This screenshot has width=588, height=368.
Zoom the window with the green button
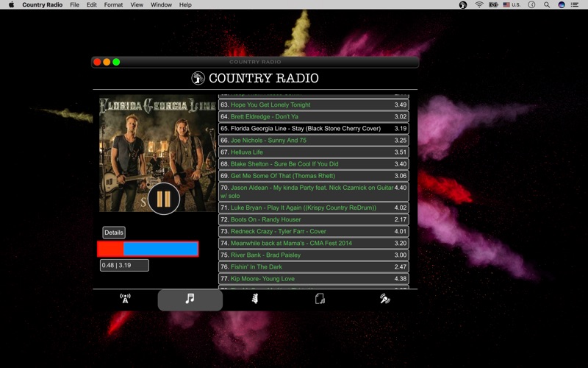(116, 62)
